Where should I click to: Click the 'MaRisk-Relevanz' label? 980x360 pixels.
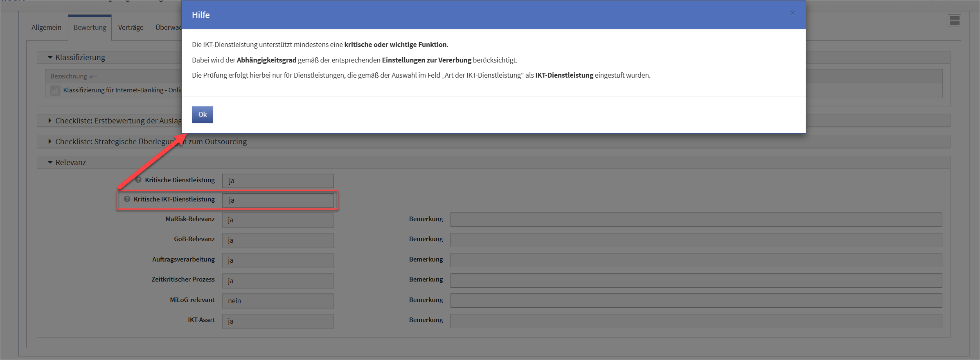point(190,219)
